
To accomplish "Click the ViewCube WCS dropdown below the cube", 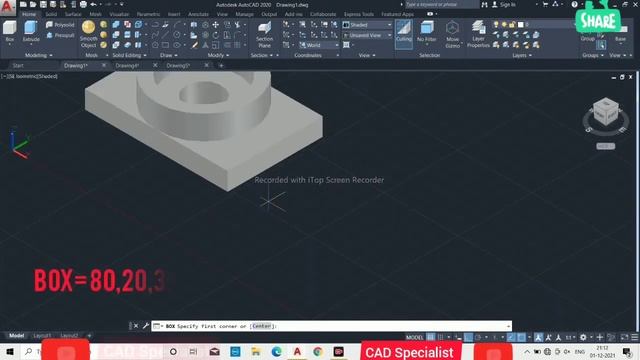I will click(x=606, y=146).
